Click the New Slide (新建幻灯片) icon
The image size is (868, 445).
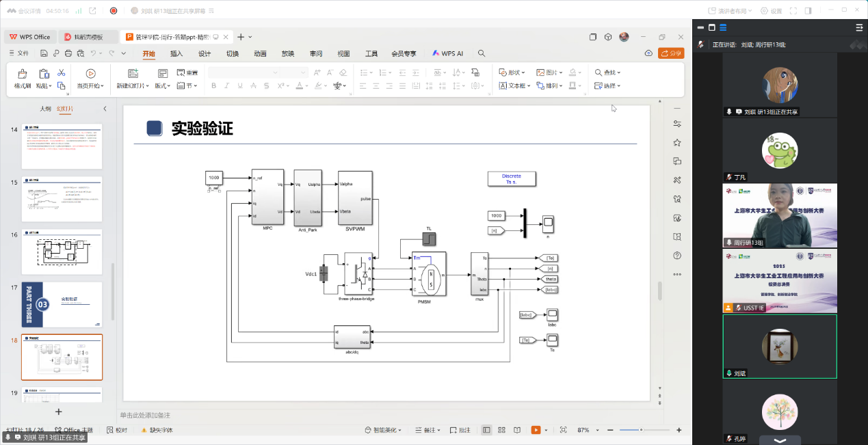tap(133, 74)
